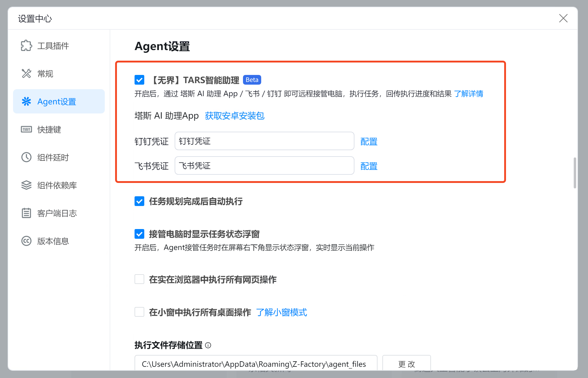The height and width of the screenshot is (378, 588).
Task: Toggle the 任务规划完成后自动执行 checkbox
Action: tap(139, 201)
